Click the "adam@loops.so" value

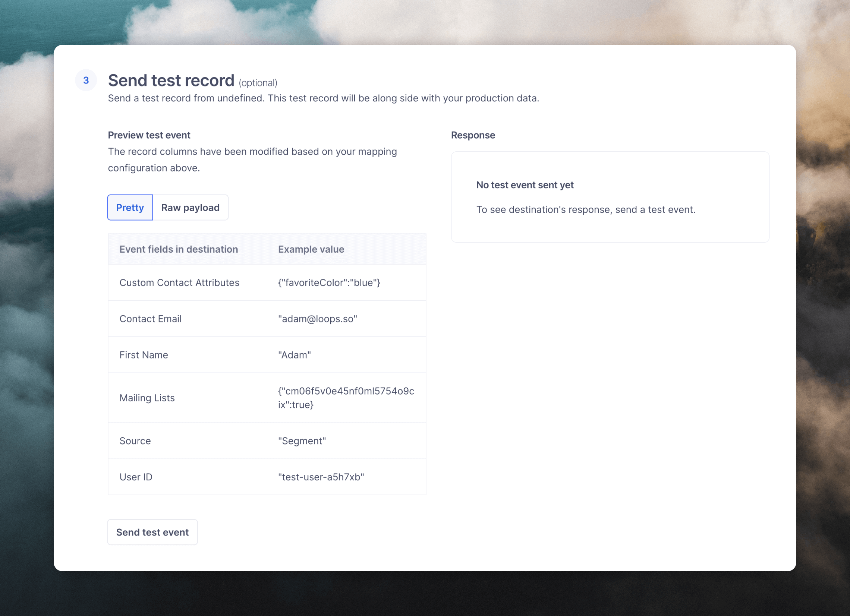click(317, 319)
